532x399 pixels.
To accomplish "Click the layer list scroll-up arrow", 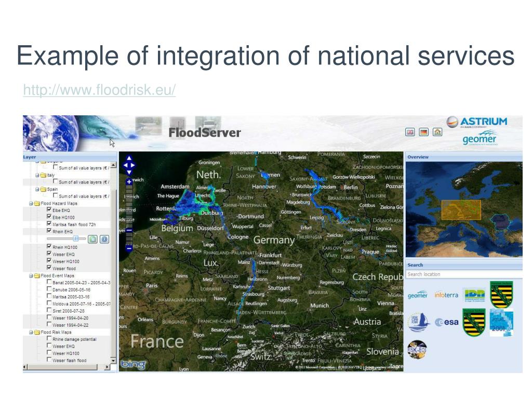I will pyautogui.click(x=114, y=165).
